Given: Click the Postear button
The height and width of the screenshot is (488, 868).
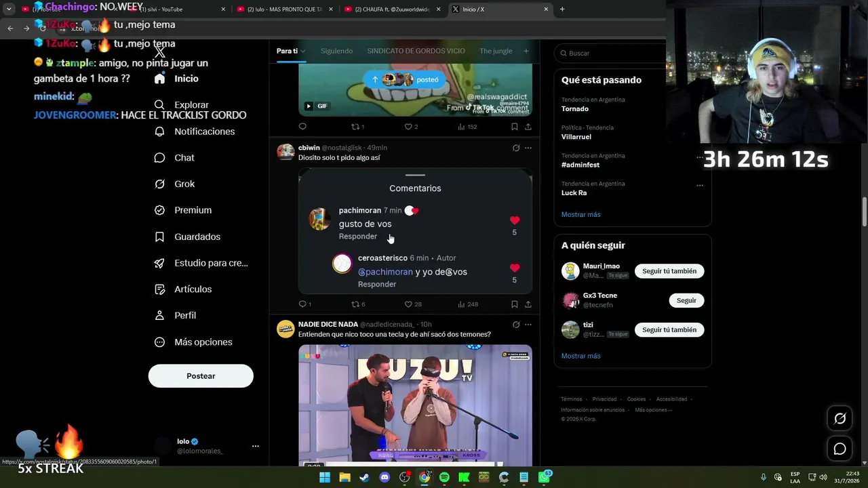Looking at the screenshot, I should 201,376.
